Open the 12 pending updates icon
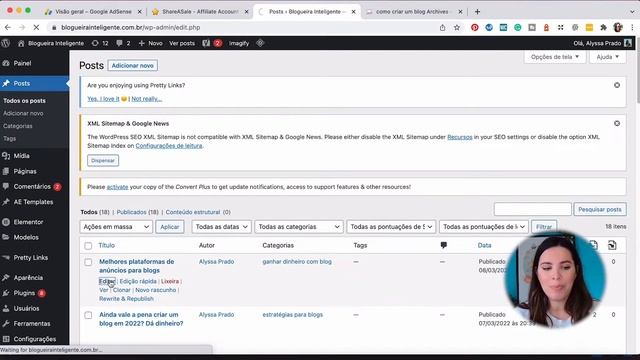Viewport: 640px width, 360px height. coord(100,43)
